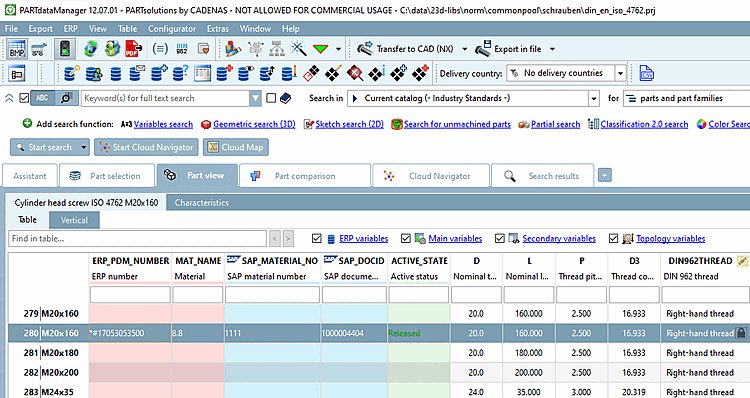Switch to the Part comparison tab
The width and height of the screenshot is (750, 398).
(305, 176)
